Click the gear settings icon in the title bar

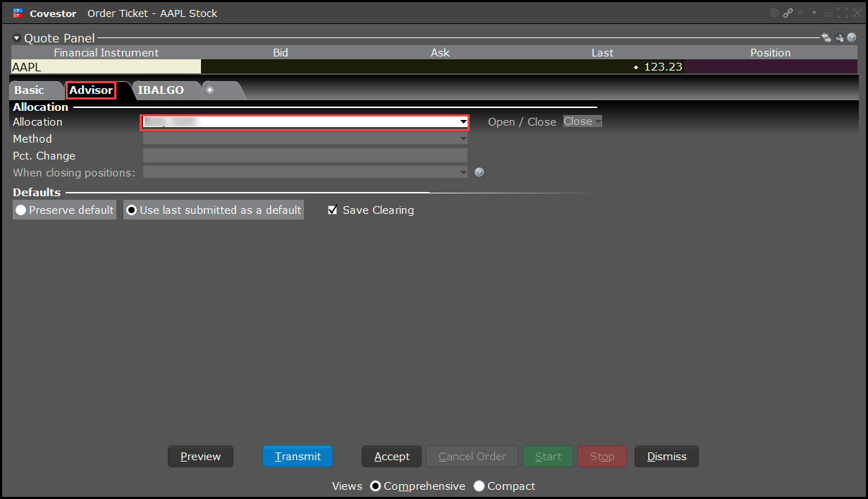774,13
